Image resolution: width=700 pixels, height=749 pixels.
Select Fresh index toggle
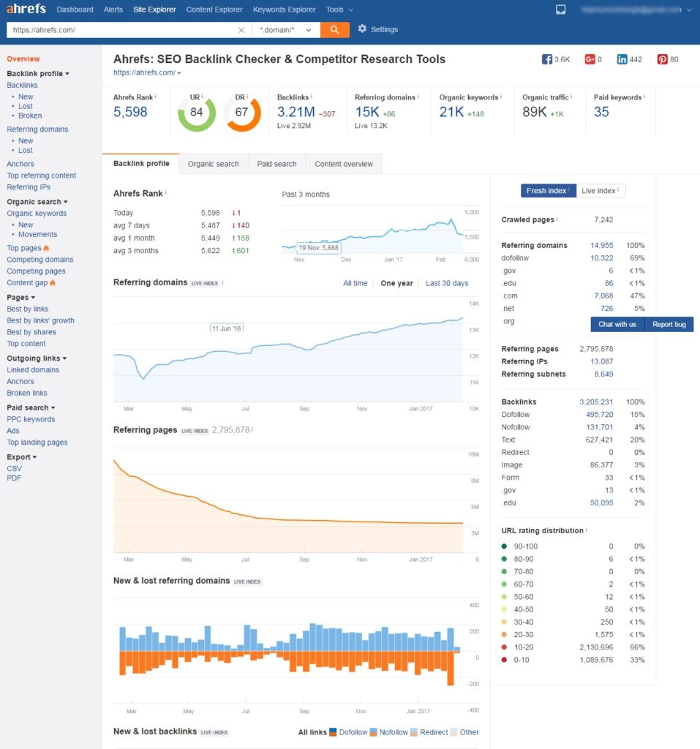point(548,191)
